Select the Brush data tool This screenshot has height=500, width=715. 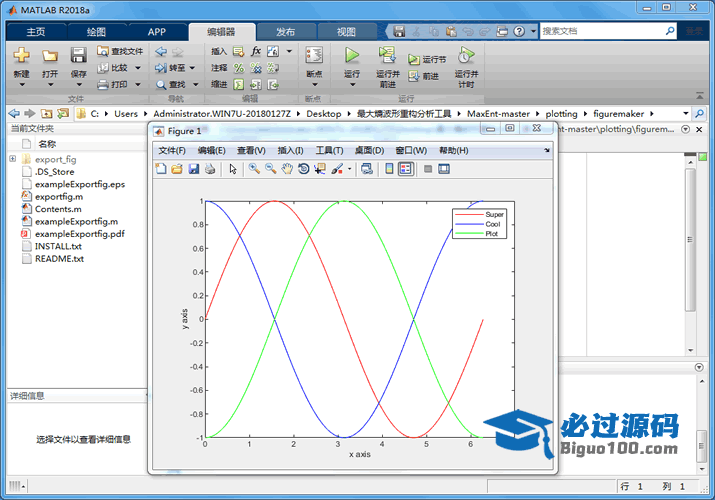[337, 169]
